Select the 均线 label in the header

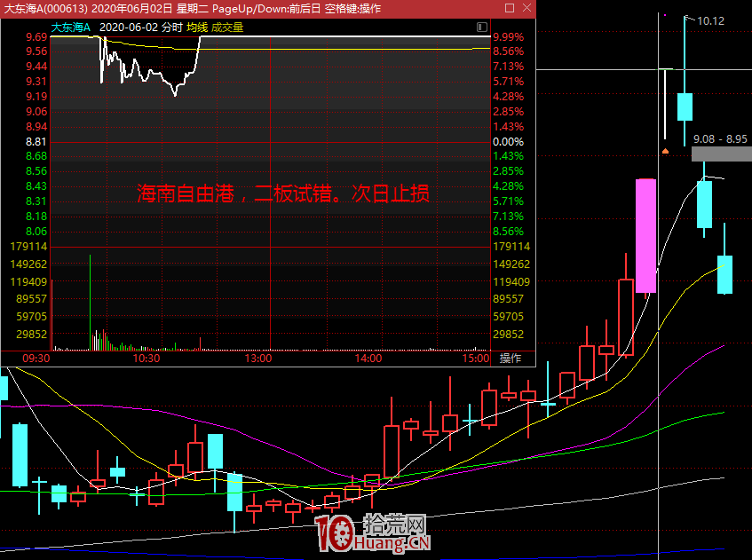coord(197,28)
